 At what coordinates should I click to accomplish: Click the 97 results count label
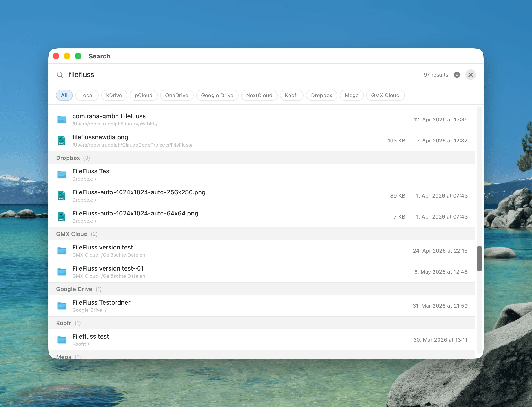[x=436, y=75]
